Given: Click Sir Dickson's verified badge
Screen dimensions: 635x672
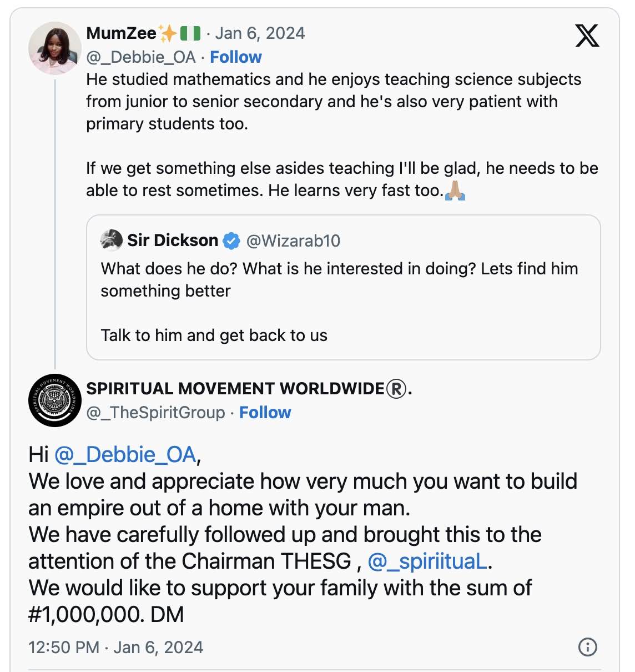Looking at the screenshot, I should [231, 240].
